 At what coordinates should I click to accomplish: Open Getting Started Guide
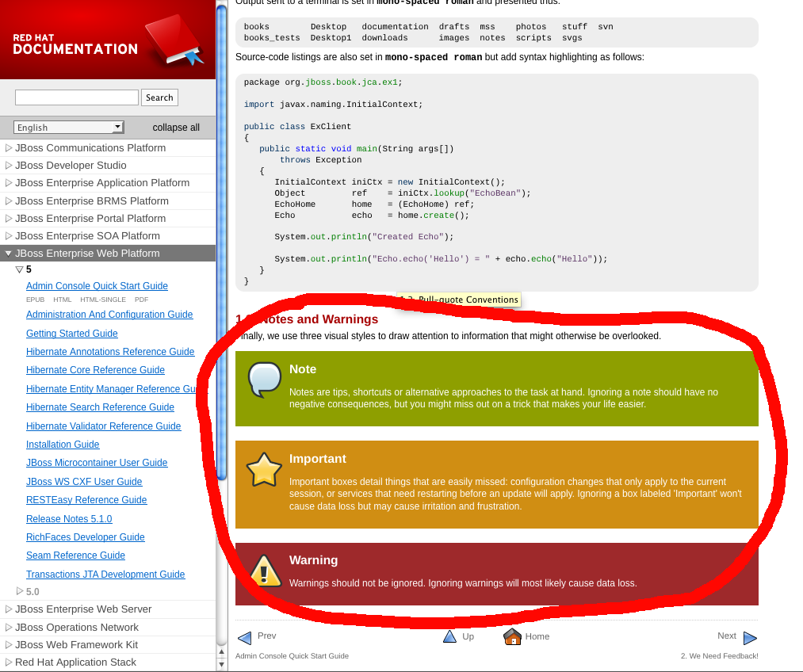71,333
